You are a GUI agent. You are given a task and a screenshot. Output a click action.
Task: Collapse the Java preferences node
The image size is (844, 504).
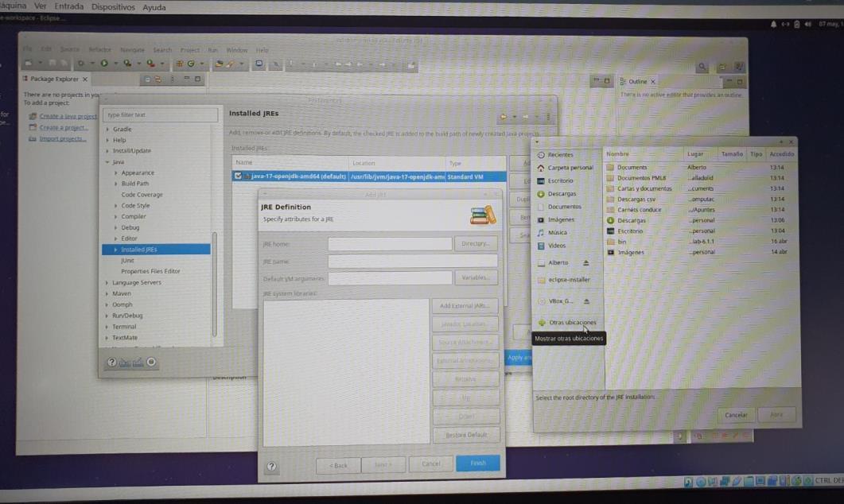click(x=107, y=162)
